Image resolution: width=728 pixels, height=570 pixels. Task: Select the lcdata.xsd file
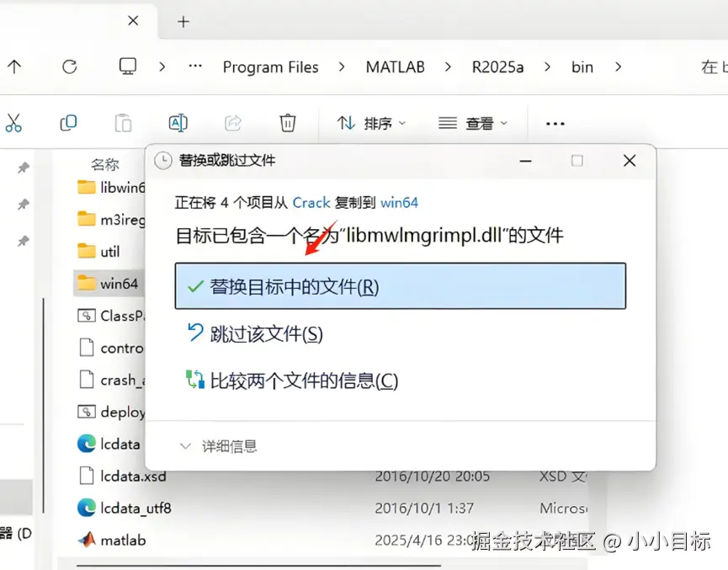pyautogui.click(x=122, y=477)
